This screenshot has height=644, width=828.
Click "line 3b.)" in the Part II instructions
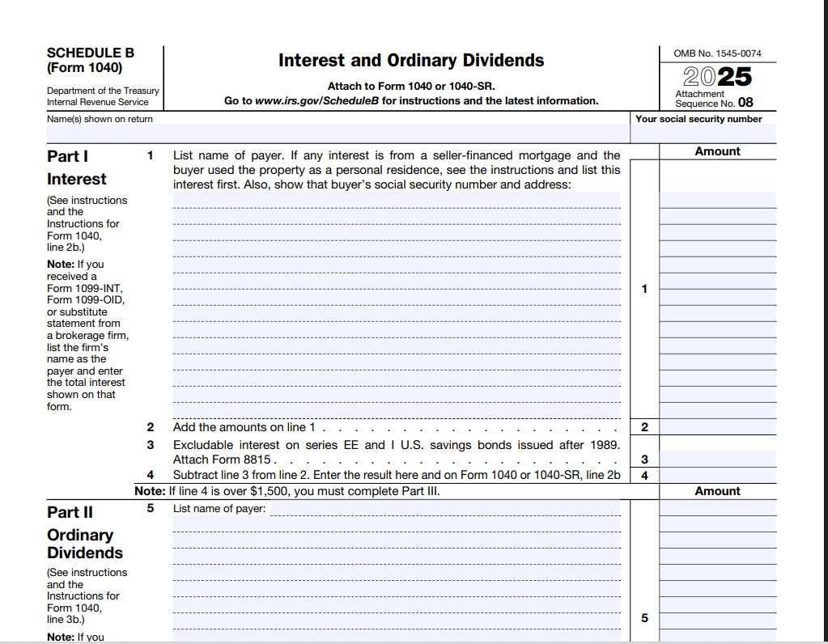click(66, 620)
